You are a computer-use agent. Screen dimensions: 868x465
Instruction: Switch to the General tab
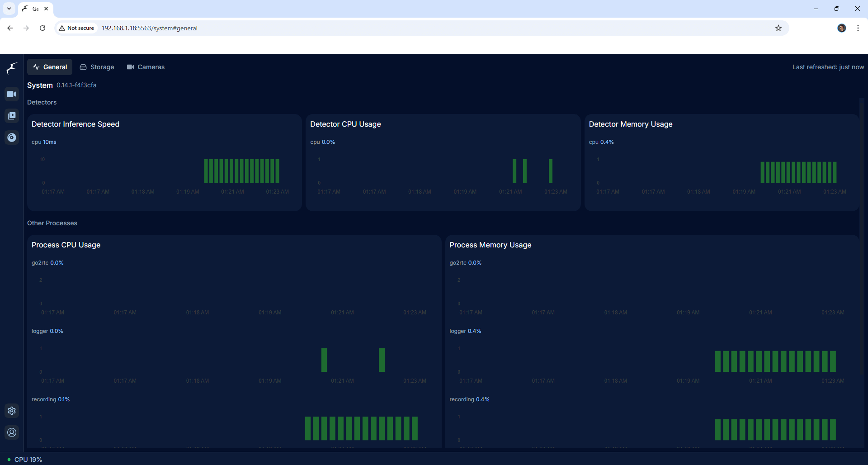[50, 67]
